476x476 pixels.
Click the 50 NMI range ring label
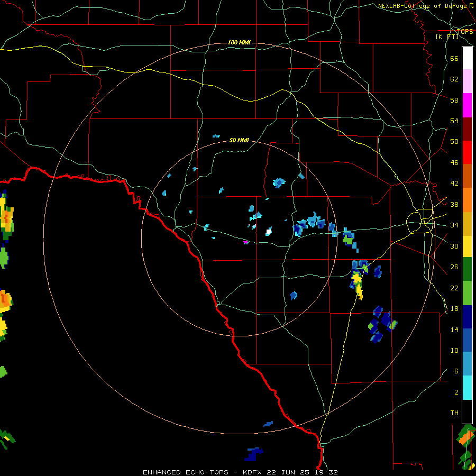[x=239, y=140]
